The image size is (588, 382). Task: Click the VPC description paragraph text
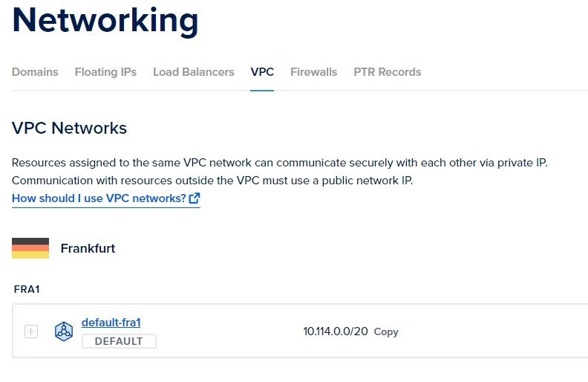[x=280, y=172]
